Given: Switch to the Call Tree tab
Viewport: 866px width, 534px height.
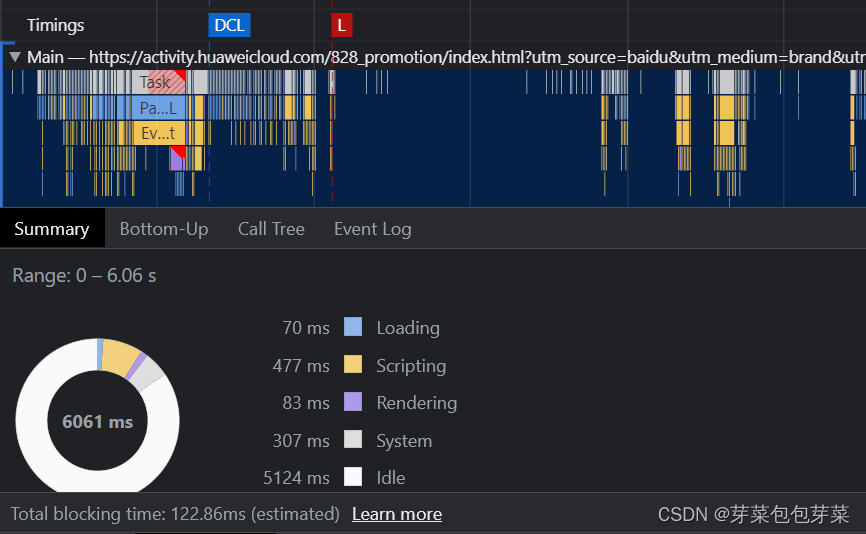Looking at the screenshot, I should (x=271, y=229).
